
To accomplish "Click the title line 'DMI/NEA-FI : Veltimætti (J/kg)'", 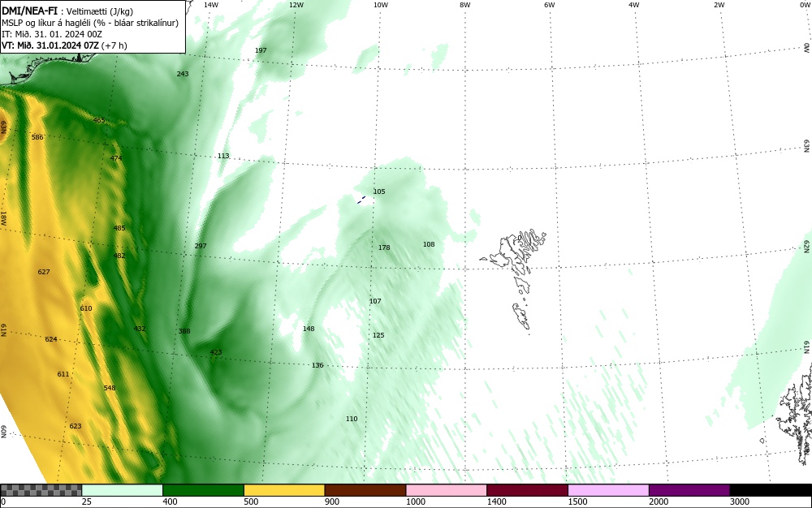I will (67, 11).
